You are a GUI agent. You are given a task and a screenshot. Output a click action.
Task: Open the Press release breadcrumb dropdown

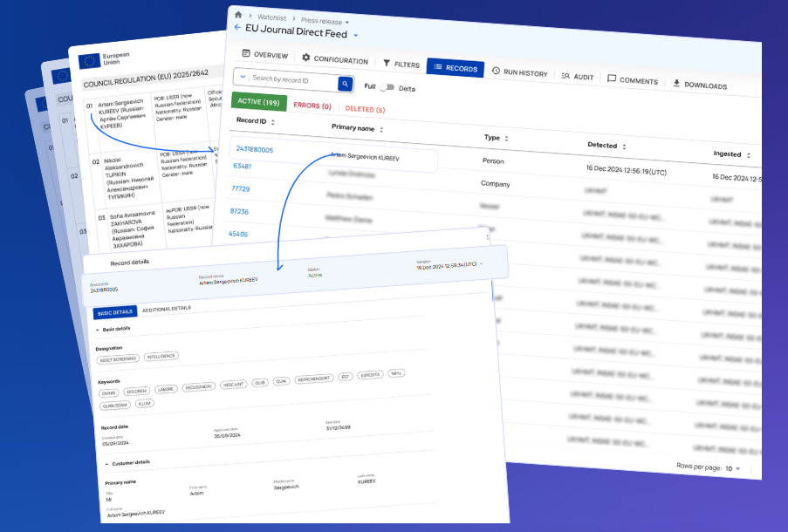pyautogui.click(x=346, y=23)
